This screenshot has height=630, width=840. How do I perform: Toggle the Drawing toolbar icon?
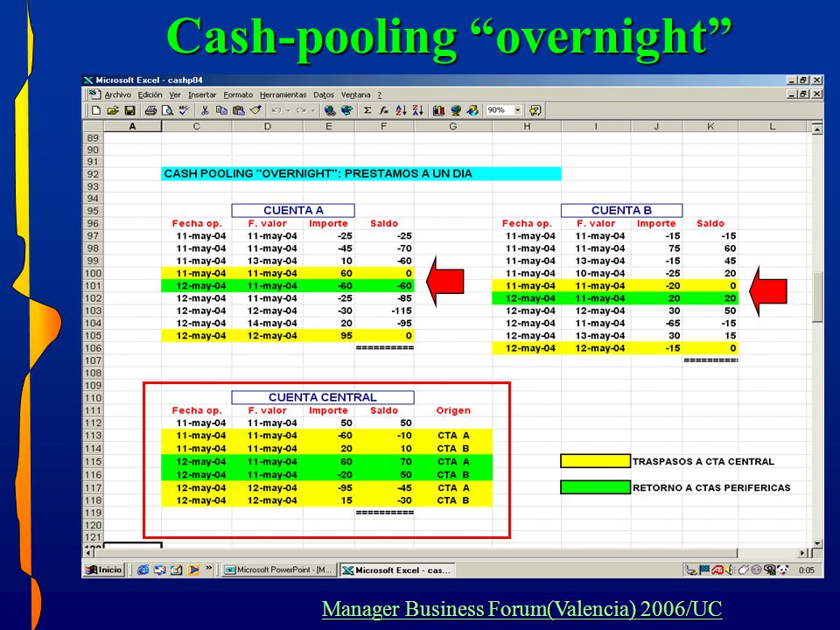(472, 110)
